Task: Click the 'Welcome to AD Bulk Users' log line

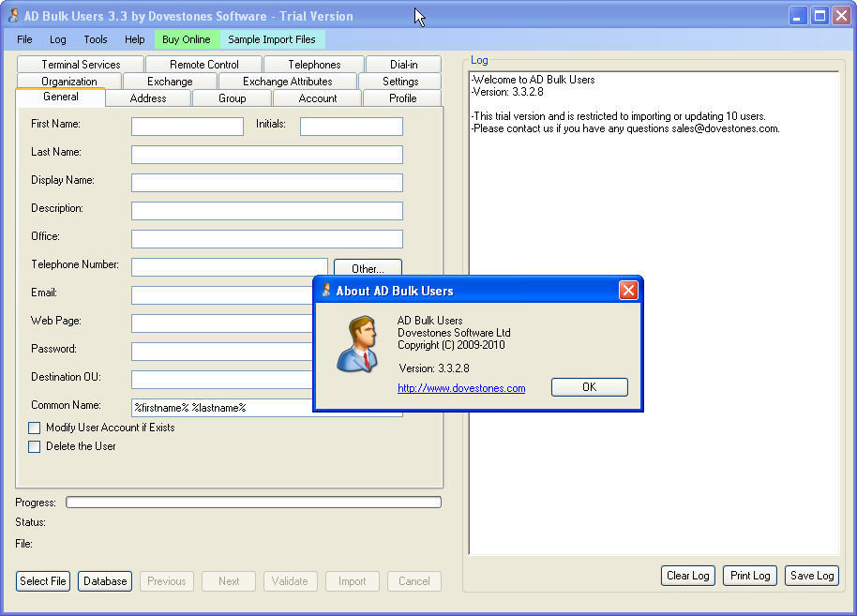Action: (534, 80)
